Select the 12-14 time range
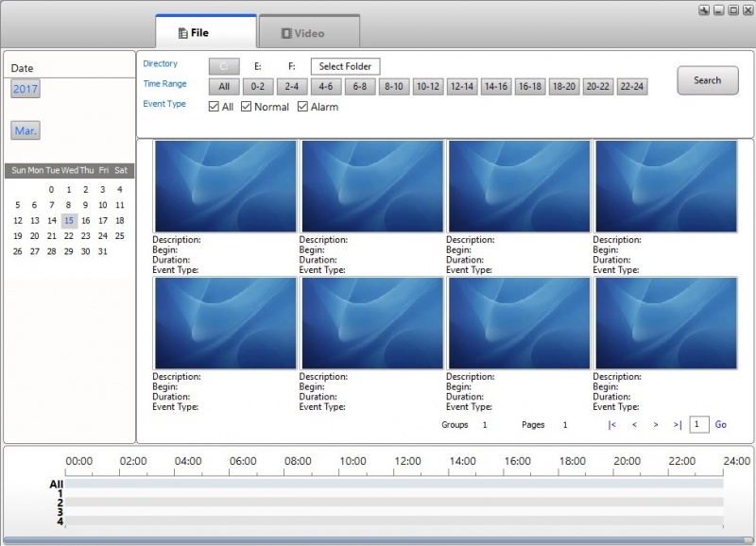The width and height of the screenshot is (756, 546). [x=462, y=86]
